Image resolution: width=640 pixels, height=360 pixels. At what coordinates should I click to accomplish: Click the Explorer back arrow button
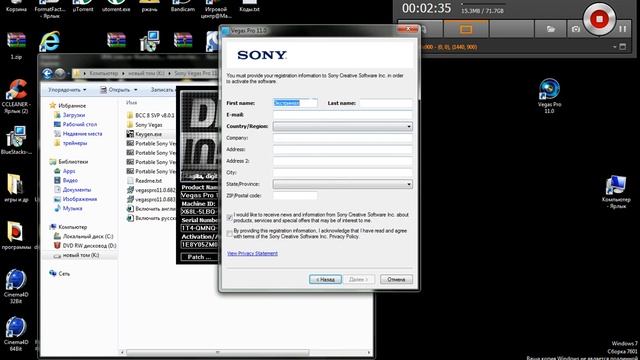coord(47,73)
